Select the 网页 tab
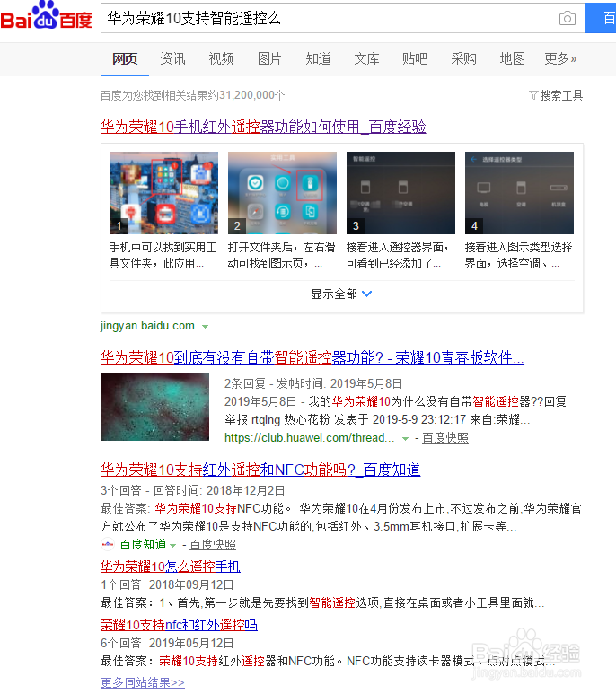Viewport: 616px width, 694px height. click(125, 59)
